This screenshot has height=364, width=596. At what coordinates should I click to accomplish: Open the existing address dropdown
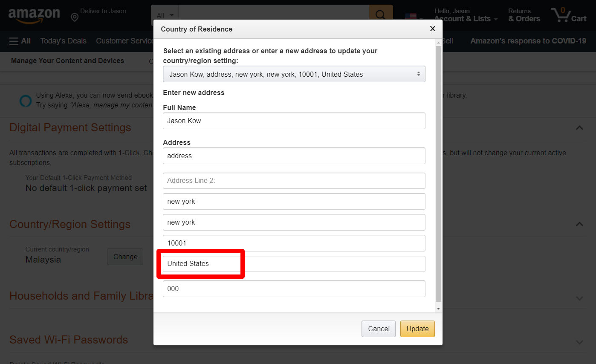pos(294,74)
